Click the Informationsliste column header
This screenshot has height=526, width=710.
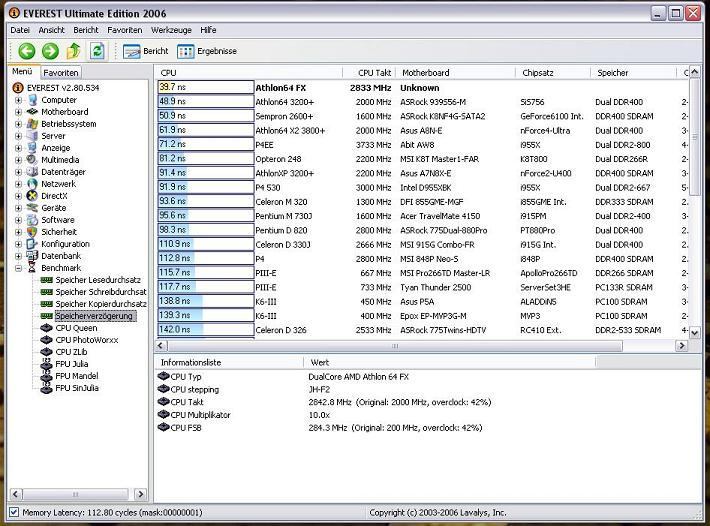pyautogui.click(x=229, y=363)
